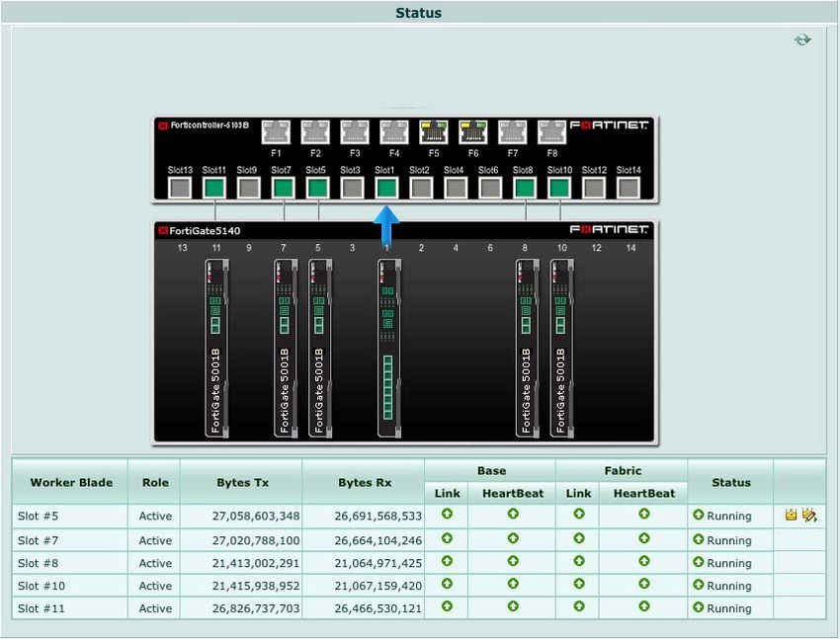Click the Fabric Link icon for Slot #8
840x639 pixels.
578,561
